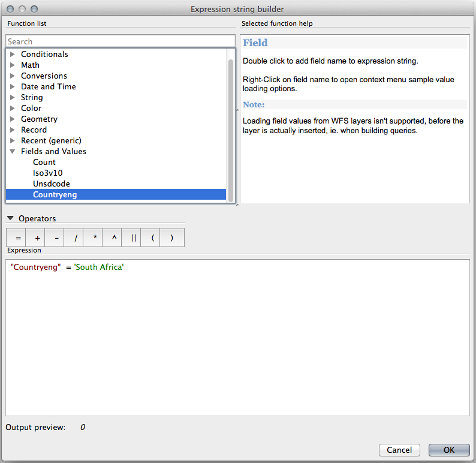476x463 pixels.
Task: Click the minus operator button
Action: [56, 238]
